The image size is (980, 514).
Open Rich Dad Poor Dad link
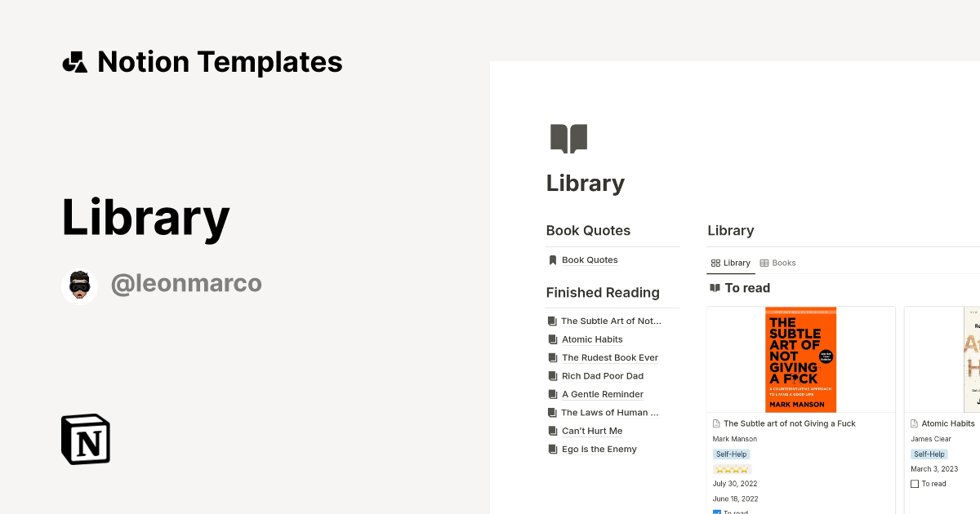pyautogui.click(x=603, y=376)
